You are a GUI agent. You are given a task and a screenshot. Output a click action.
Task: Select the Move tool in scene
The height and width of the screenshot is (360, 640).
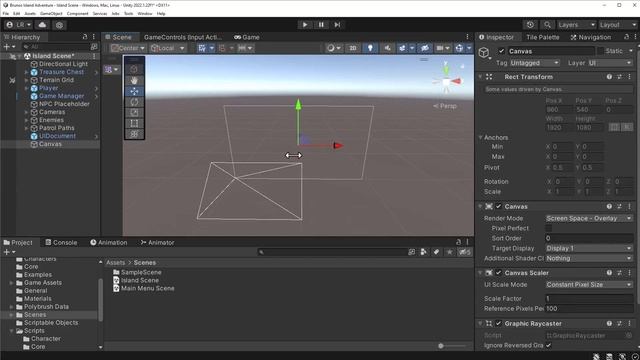[134, 91]
